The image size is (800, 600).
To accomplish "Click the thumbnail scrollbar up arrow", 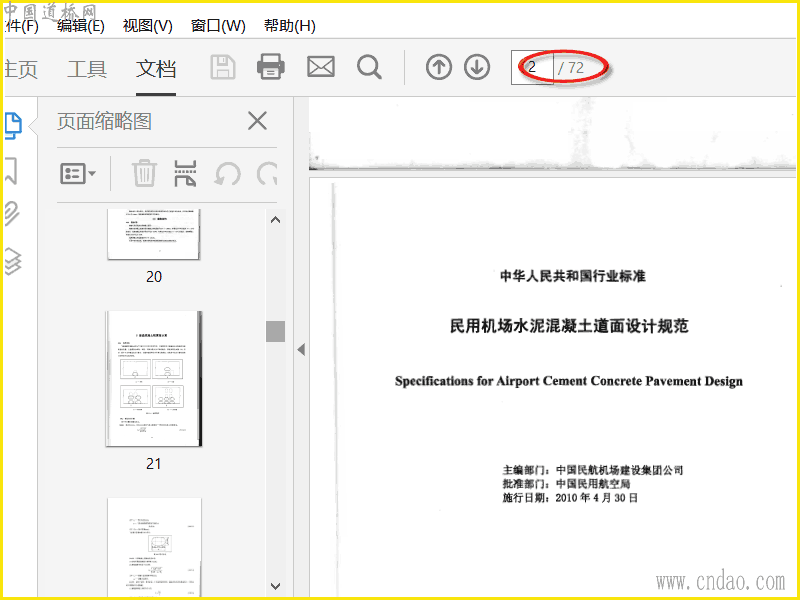I will click(x=276, y=220).
